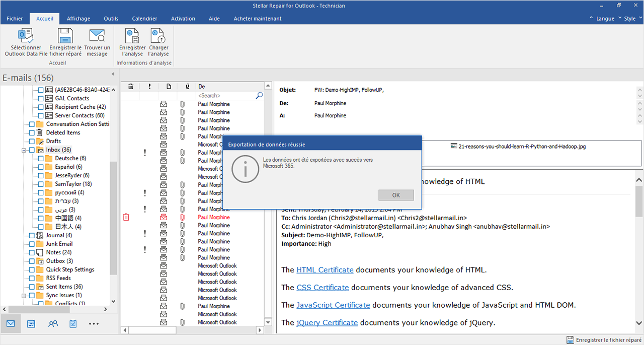
Task: Open the Trouver un message tool
Action: tap(97, 36)
